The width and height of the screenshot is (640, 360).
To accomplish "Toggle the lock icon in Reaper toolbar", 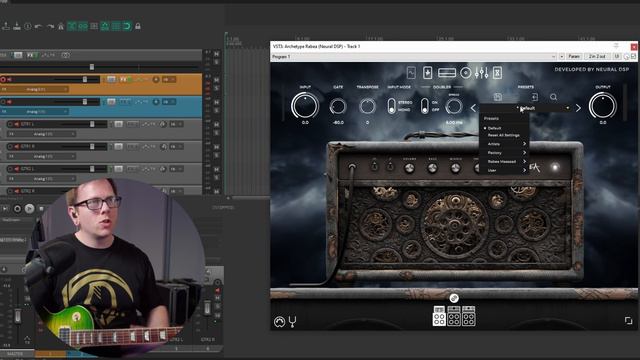I will pyautogui.click(x=138, y=27).
